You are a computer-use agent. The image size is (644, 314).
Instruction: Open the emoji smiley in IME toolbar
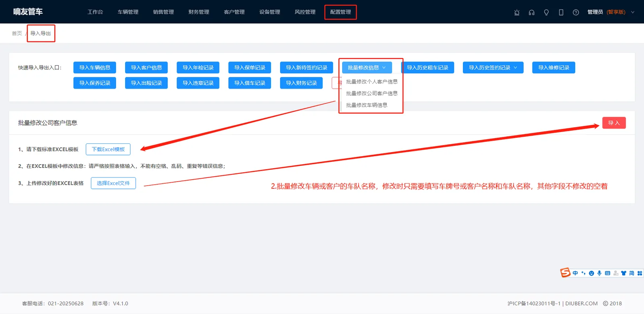click(x=591, y=273)
